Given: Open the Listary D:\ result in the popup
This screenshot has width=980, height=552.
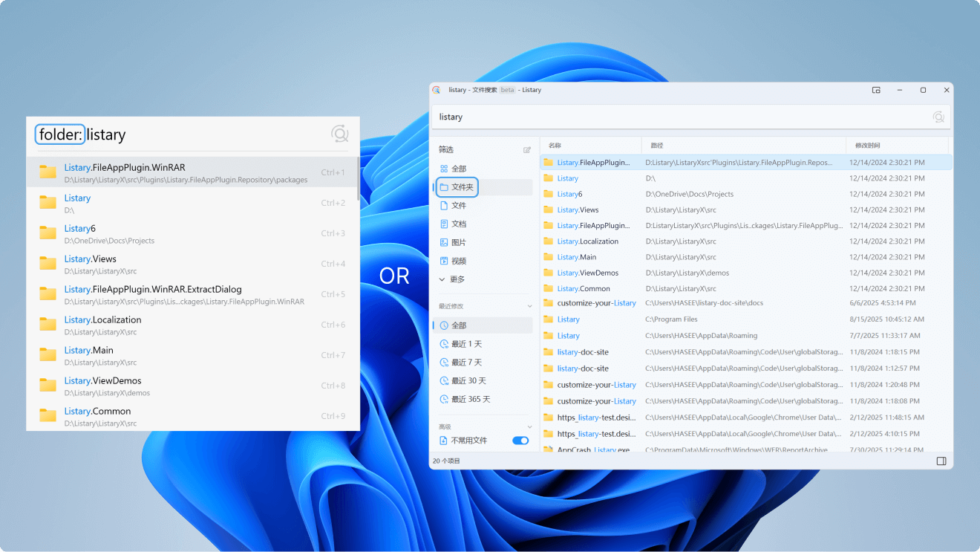Looking at the screenshot, I should [x=192, y=203].
